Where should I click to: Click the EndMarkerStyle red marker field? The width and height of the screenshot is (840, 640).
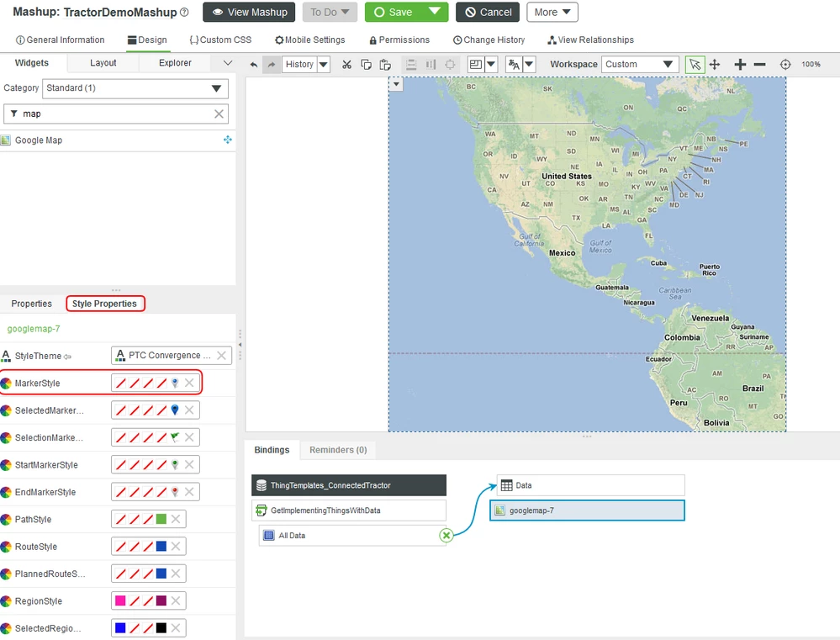[156, 491]
